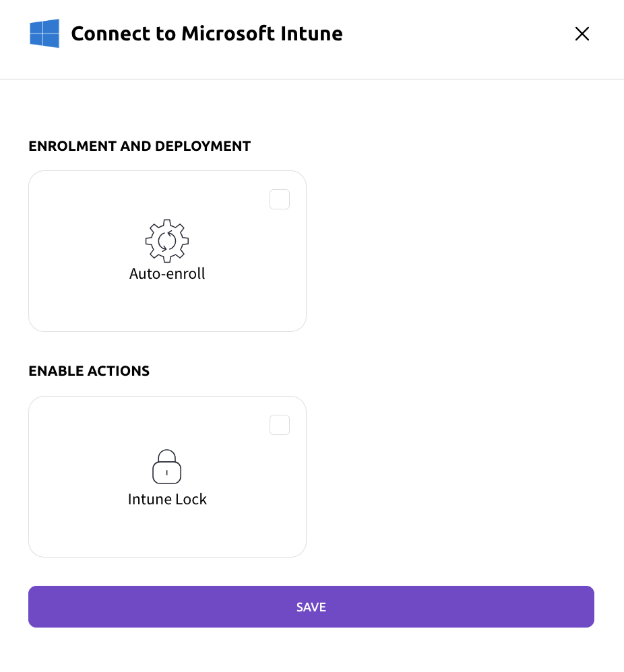Viewport: 624px width, 672px height.
Task: Click the Intune Lock label text
Action: [x=166, y=499]
